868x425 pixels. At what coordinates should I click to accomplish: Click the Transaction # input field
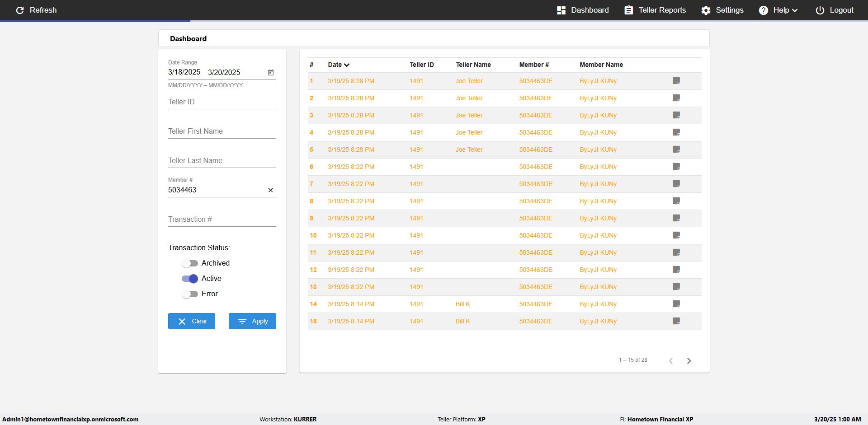[x=222, y=220]
